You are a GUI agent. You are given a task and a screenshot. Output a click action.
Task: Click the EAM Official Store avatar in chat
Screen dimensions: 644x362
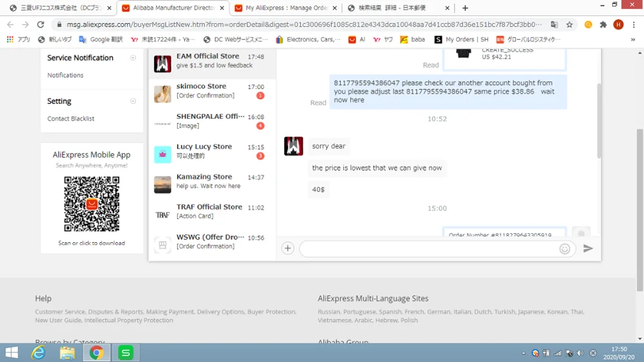(x=293, y=146)
